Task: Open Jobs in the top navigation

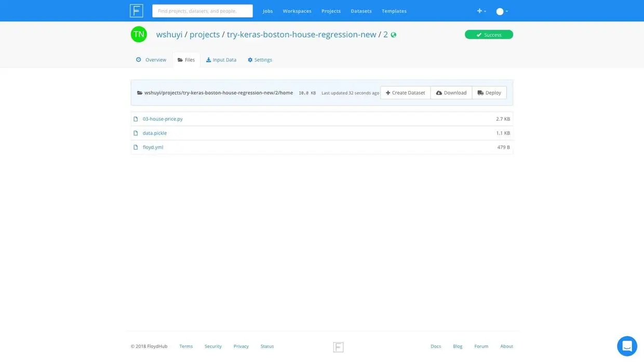Action: point(268,11)
